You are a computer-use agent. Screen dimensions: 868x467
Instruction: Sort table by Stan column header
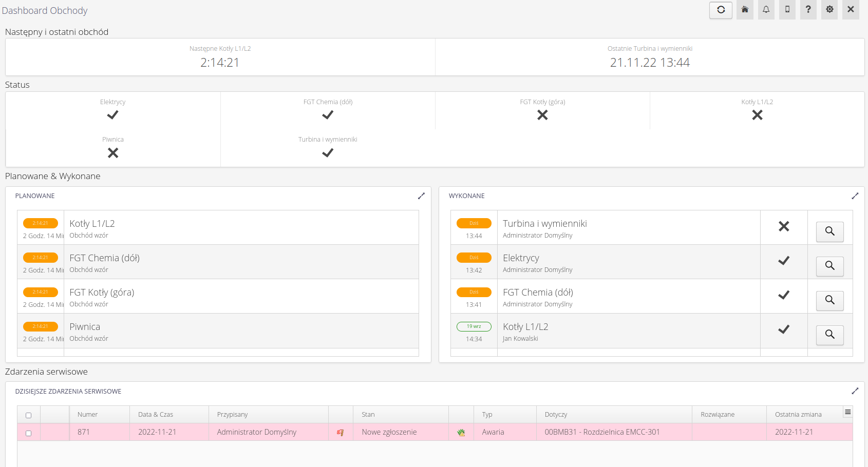pyautogui.click(x=368, y=415)
